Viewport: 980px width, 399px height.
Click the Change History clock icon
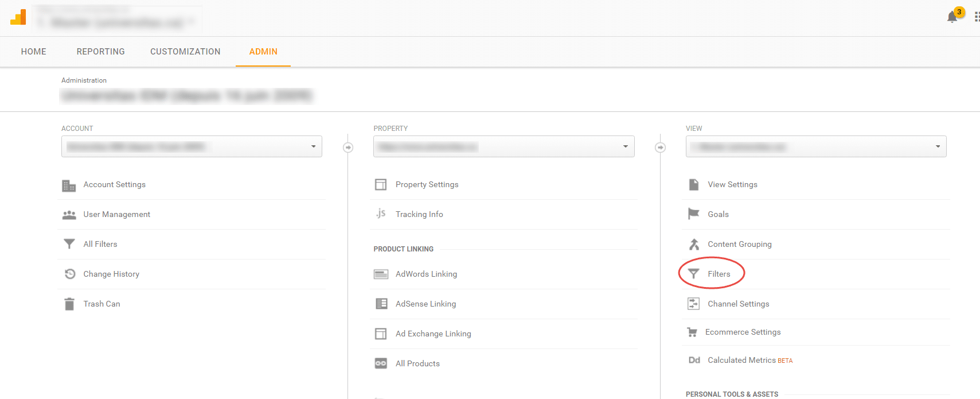[x=70, y=274]
